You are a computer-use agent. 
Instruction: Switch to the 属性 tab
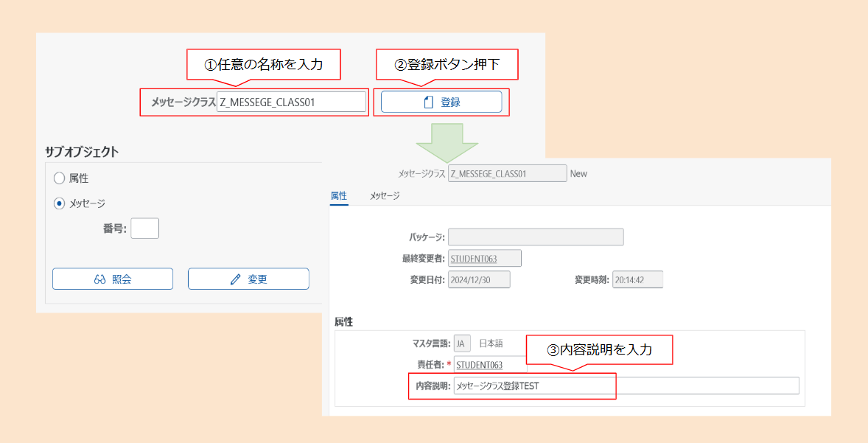click(x=337, y=196)
